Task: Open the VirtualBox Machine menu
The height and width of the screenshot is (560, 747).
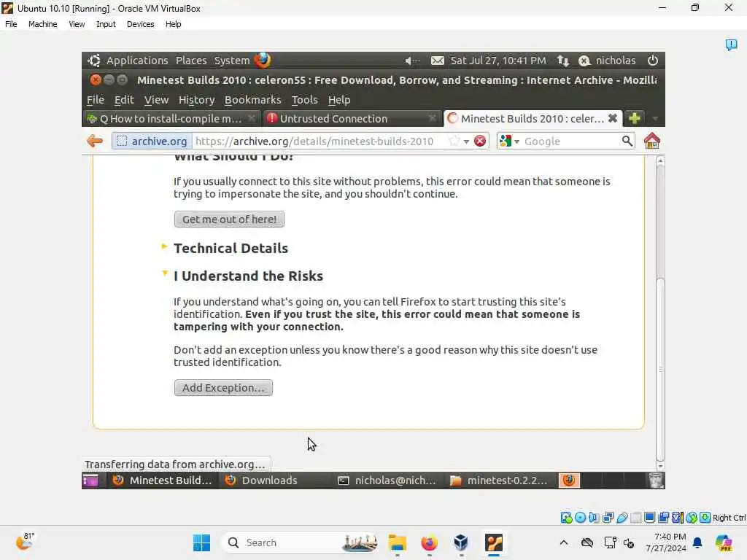Action: point(42,24)
